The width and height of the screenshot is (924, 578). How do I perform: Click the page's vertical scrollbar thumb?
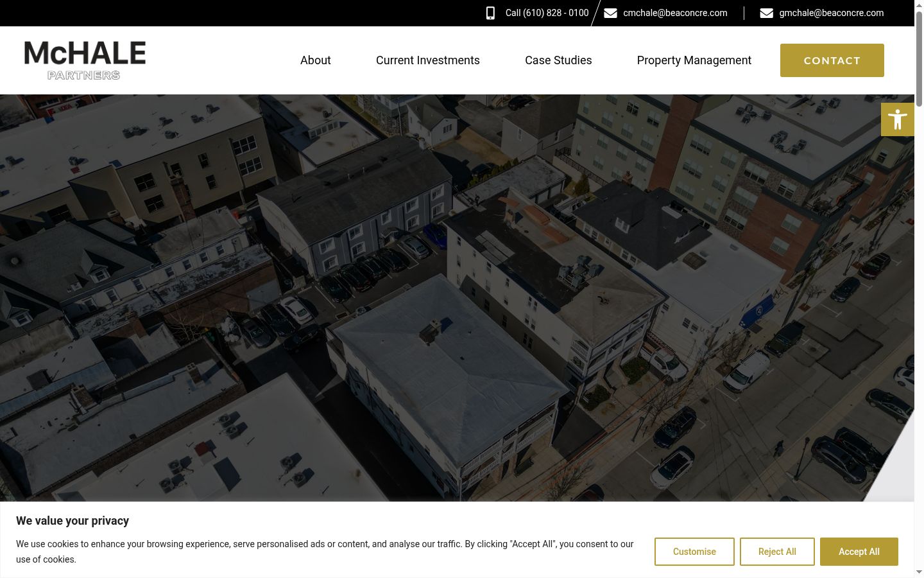pyautogui.click(x=919, y=58)
